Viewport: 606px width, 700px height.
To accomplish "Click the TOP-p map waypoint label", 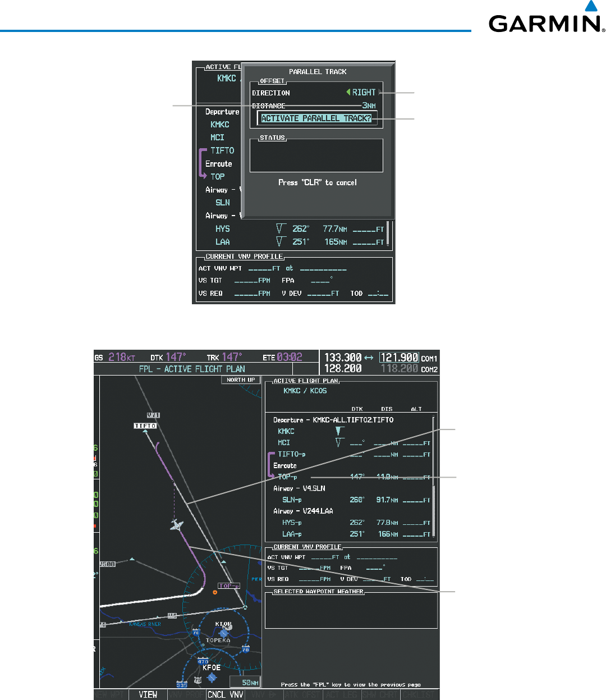I will pos(229,585).
